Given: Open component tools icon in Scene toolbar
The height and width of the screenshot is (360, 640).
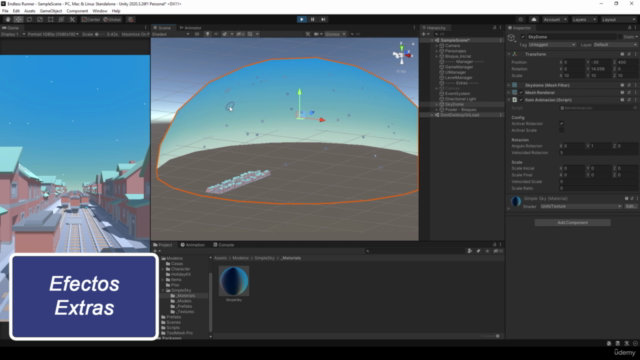Looking at the screenshot, I should pyautogui.click(x=308, y=34).
